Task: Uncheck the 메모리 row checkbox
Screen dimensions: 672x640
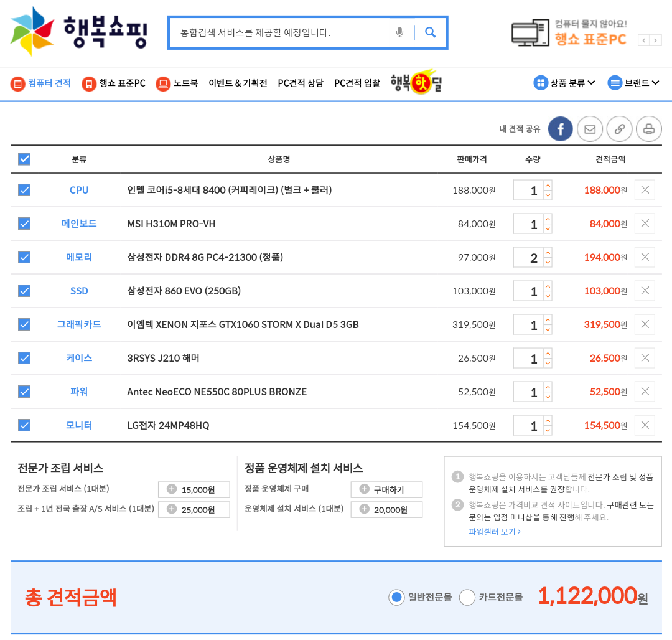Action: pos(24,257)
